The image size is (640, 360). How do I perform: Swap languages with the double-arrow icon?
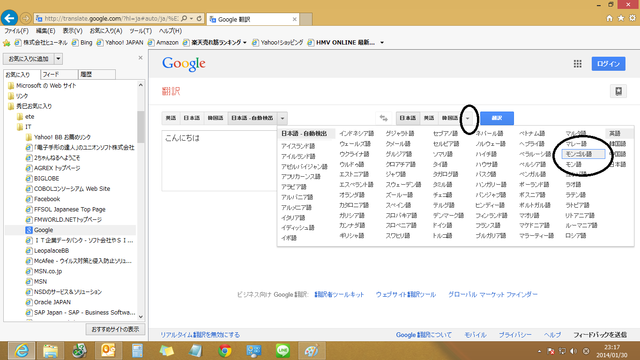383,118
